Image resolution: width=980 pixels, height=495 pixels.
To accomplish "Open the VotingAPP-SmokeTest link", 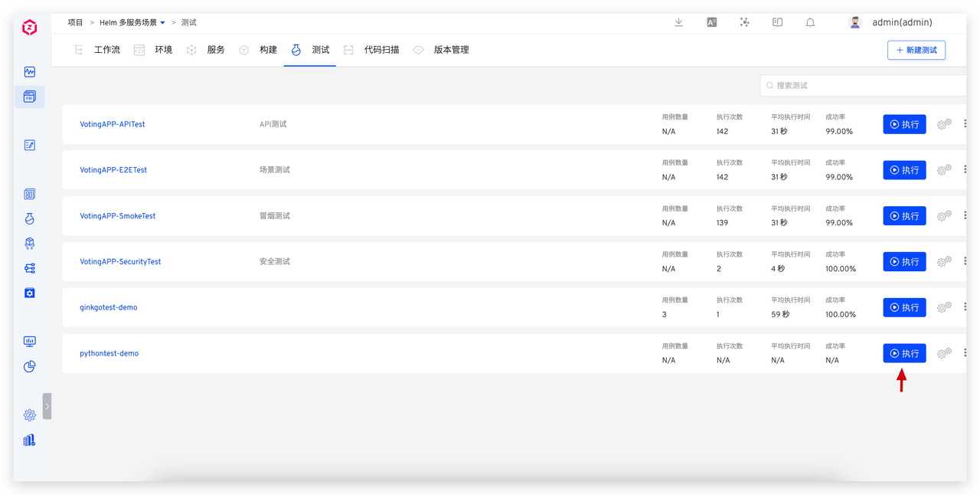I will tap(118, 216).
